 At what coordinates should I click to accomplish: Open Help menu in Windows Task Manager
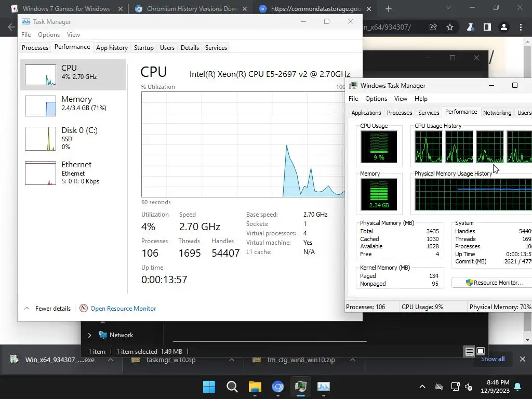pyautogui.click(x=421, y=98)
